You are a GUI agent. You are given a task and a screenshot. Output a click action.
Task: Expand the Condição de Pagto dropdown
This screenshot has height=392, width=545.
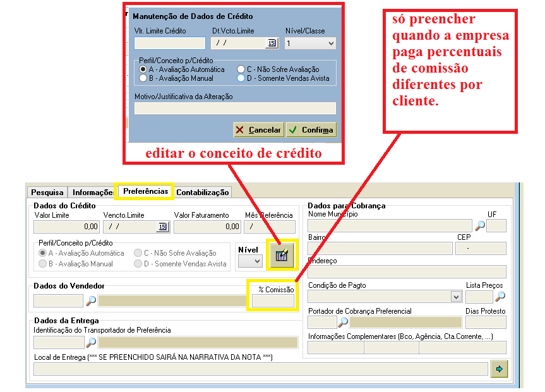click(x=456, y=297)
